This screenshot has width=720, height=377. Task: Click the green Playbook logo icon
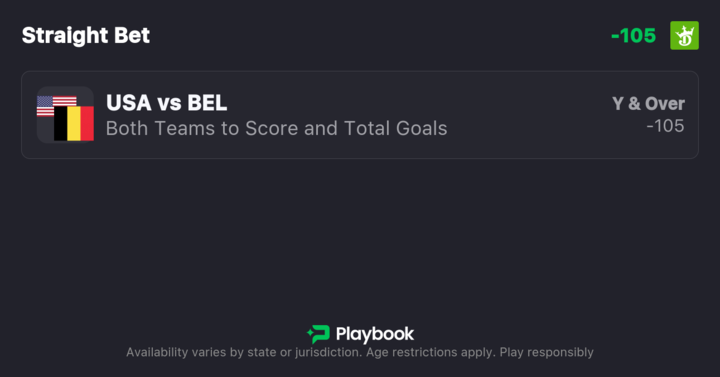[319, 334]
